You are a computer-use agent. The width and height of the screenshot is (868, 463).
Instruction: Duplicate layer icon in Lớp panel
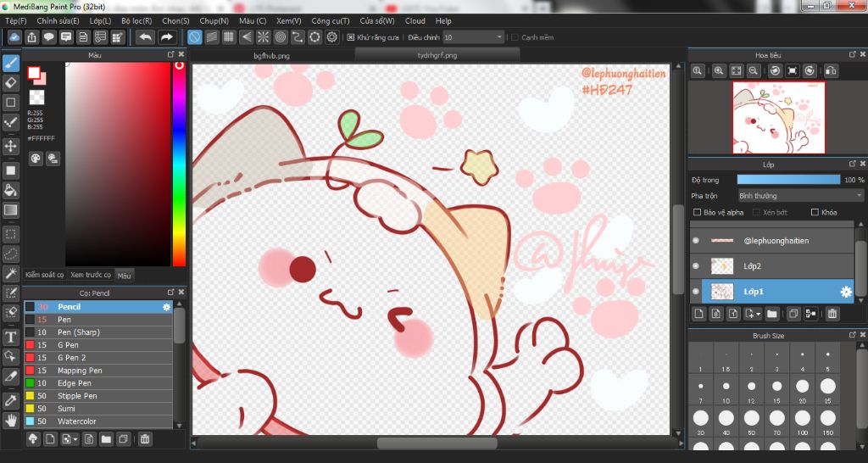pos(793,314)
